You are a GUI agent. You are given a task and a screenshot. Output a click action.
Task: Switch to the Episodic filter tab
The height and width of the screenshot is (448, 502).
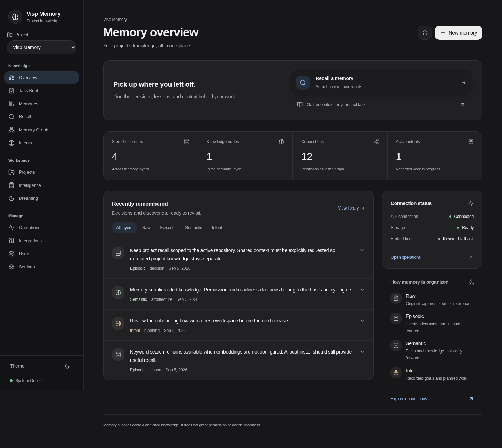[x=168, y=228]
